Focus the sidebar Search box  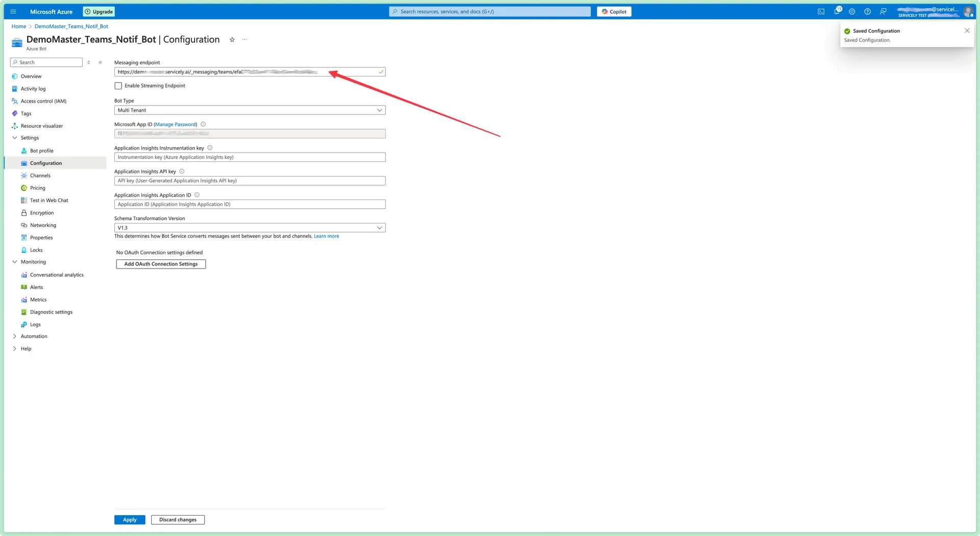tap(46, 62)
